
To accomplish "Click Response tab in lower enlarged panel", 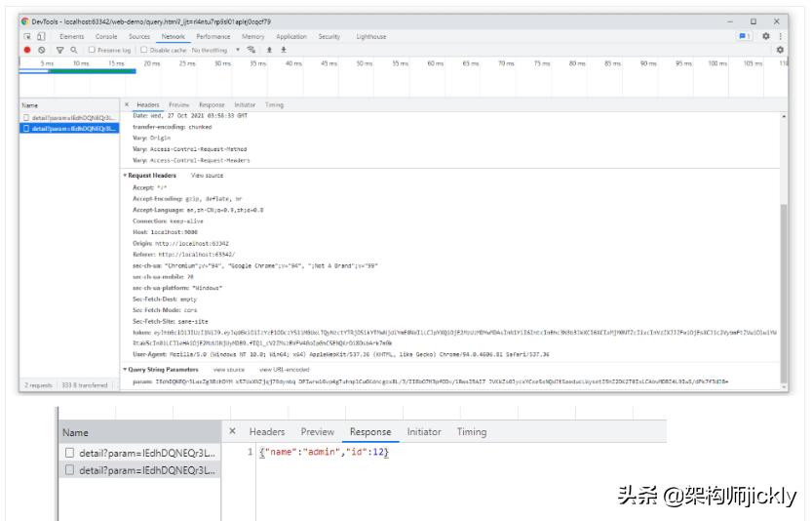I will [x=370, y=432].
